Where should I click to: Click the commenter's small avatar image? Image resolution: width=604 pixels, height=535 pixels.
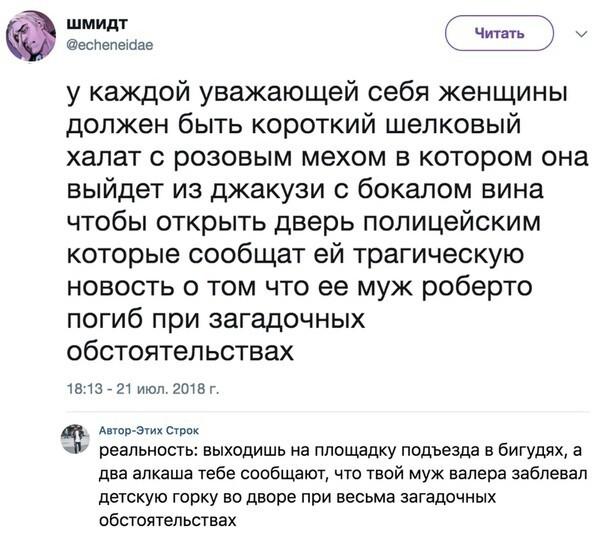point(74,438)
